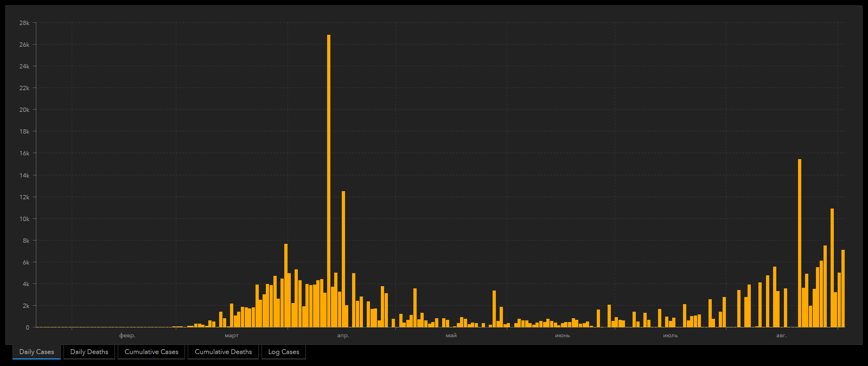
Task: Switch to the Daily Cases tab
Action: 36,352
